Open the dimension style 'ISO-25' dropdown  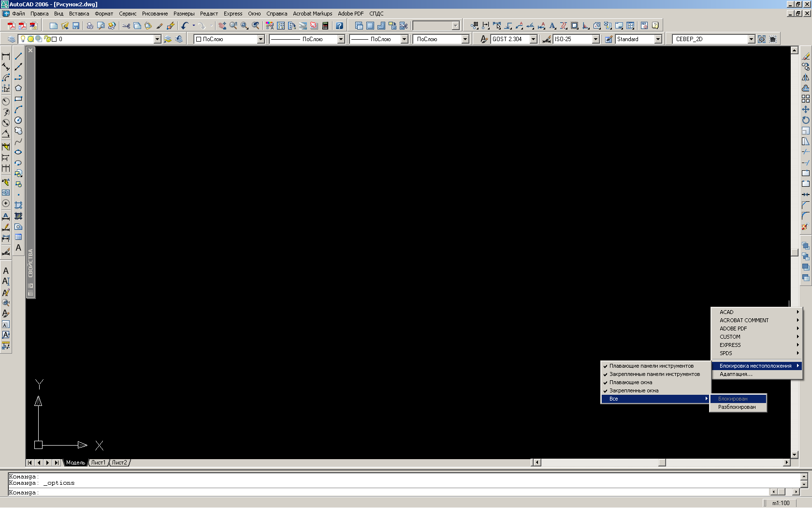coord(596,39)
